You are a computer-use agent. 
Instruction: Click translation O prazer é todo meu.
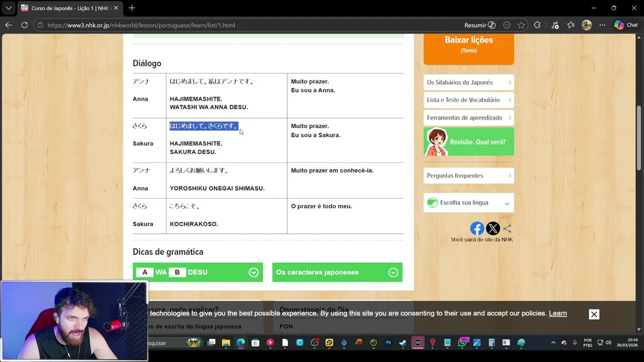[321, 206]
